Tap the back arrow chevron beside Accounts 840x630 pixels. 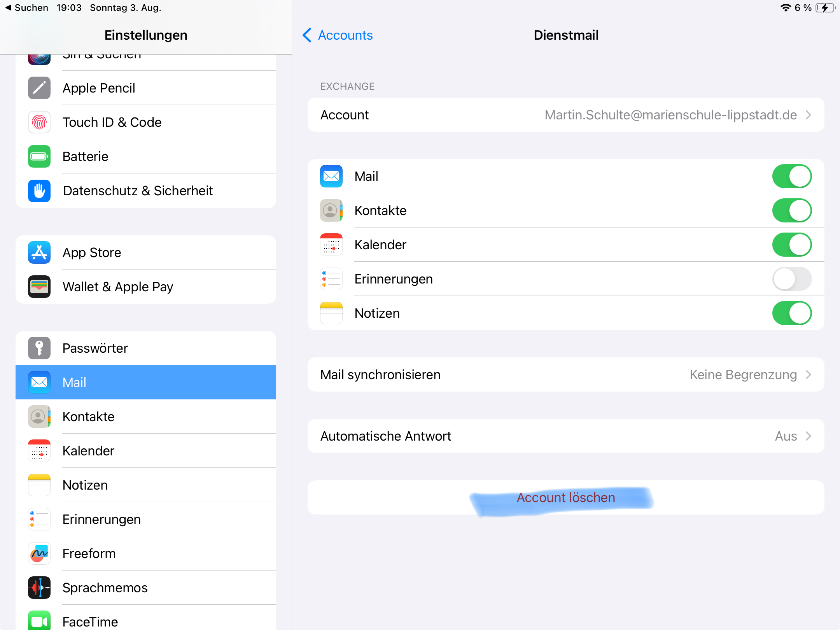tap(307, 35)
